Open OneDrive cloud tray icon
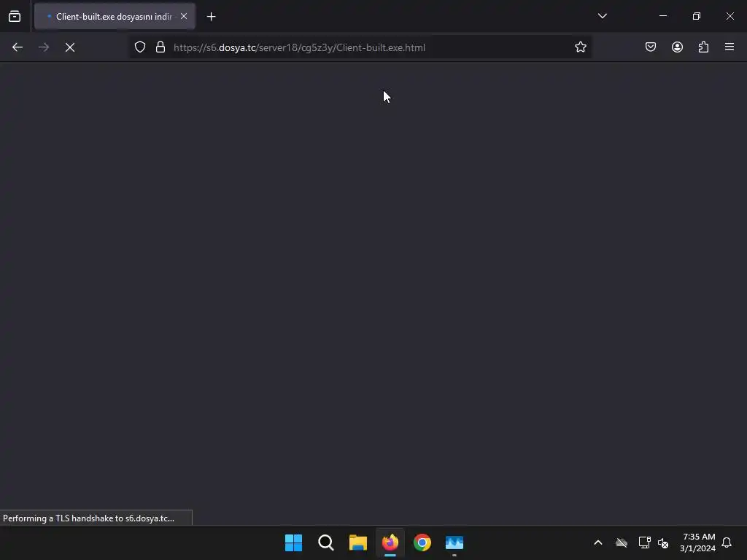Viewport: 747px width, 560px height. 622,542
